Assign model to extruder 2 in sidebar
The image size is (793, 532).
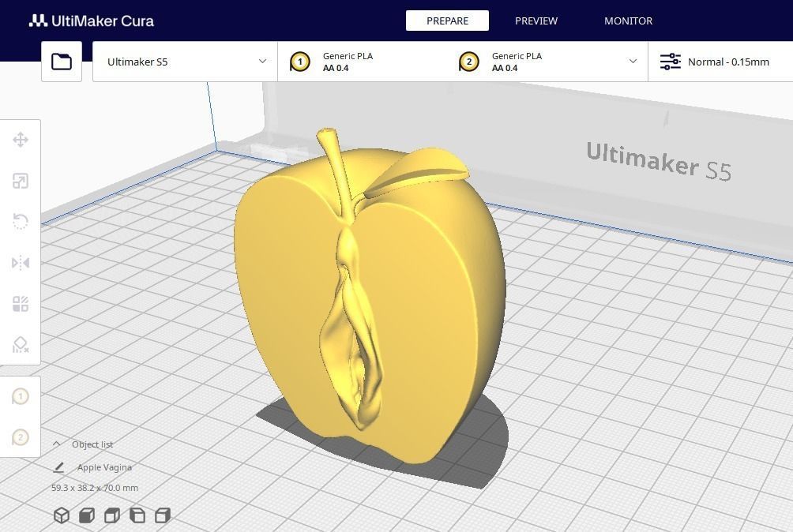tap(21, 437)
